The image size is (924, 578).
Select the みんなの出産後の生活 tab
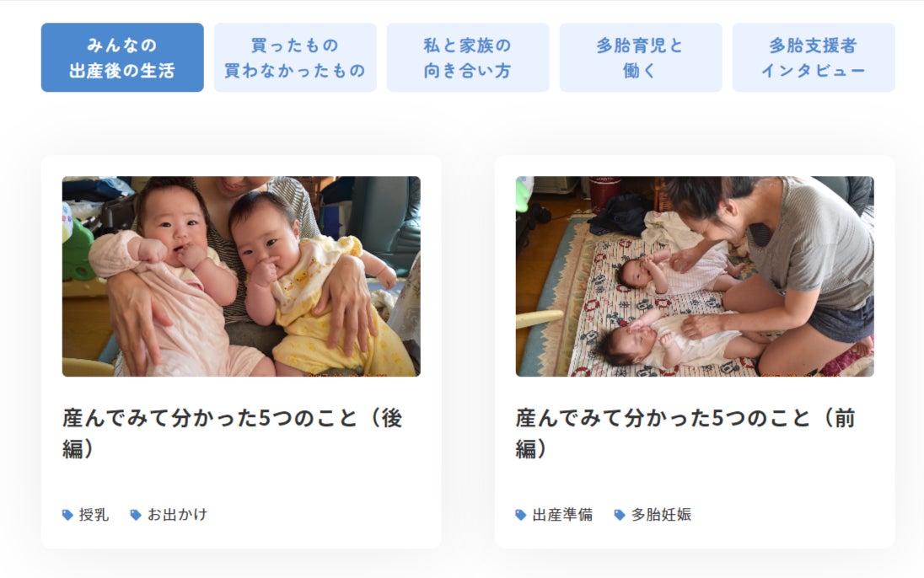pos(122,58)
